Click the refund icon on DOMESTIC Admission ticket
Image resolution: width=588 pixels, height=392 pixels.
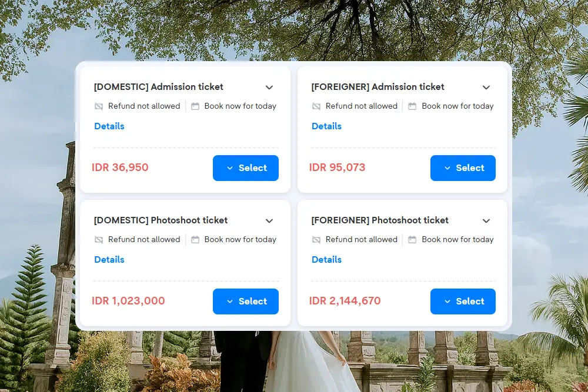(98, 106)
